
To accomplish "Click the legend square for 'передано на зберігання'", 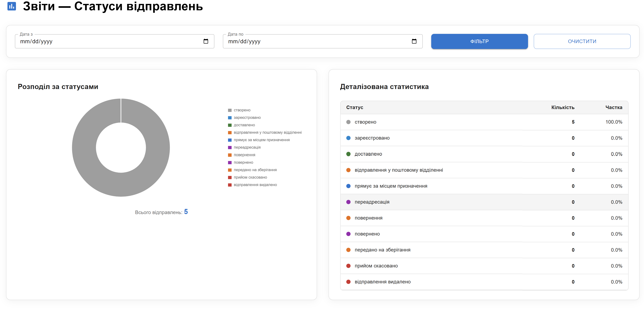I will 230,170.
